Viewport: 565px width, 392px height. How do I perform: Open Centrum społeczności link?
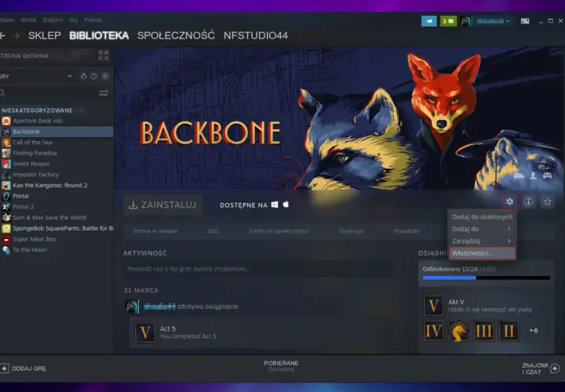coord(279,231)
